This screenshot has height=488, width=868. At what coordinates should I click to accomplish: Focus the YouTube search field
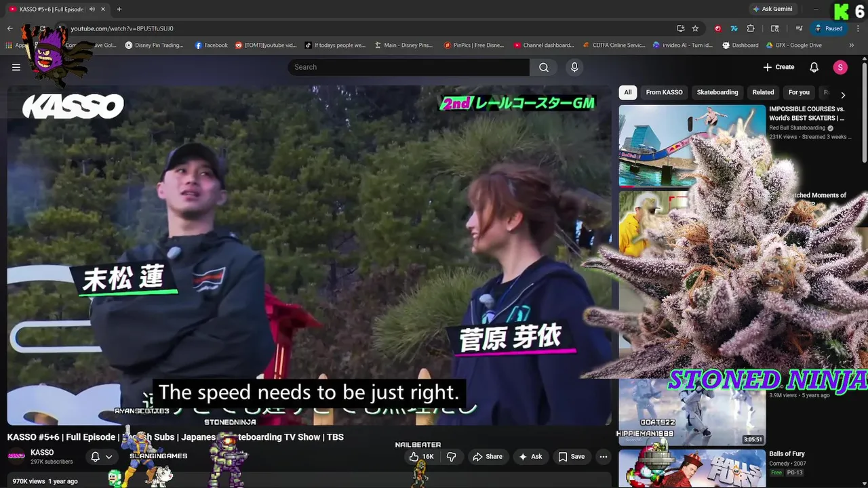pyautogui.click(x=408, y=67)
